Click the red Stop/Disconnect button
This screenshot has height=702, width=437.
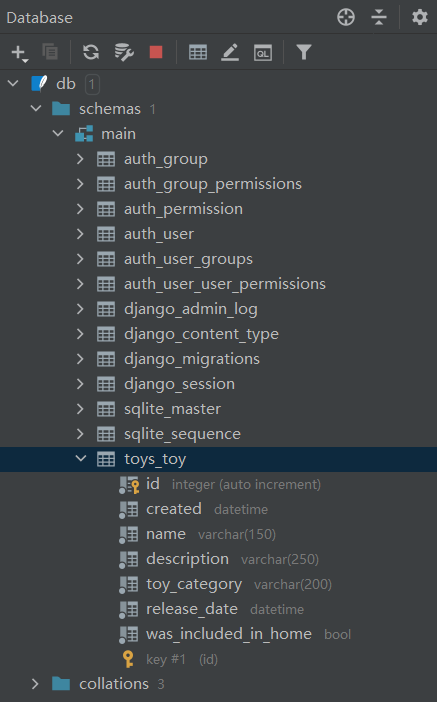[x=156, y=52]
